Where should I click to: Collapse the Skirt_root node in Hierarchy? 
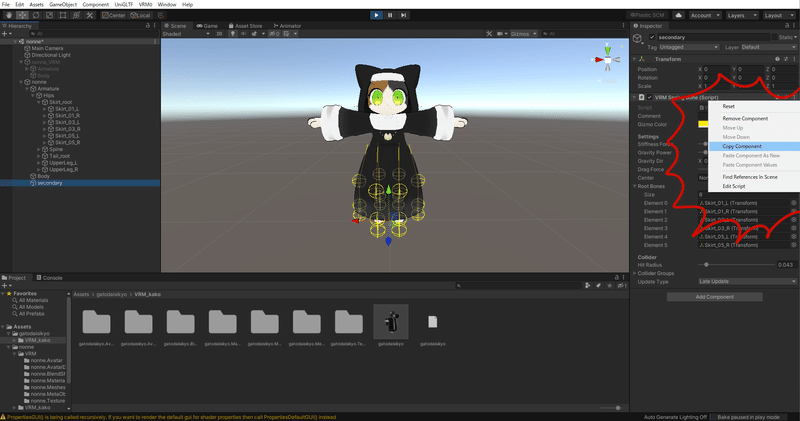[39, 102]
